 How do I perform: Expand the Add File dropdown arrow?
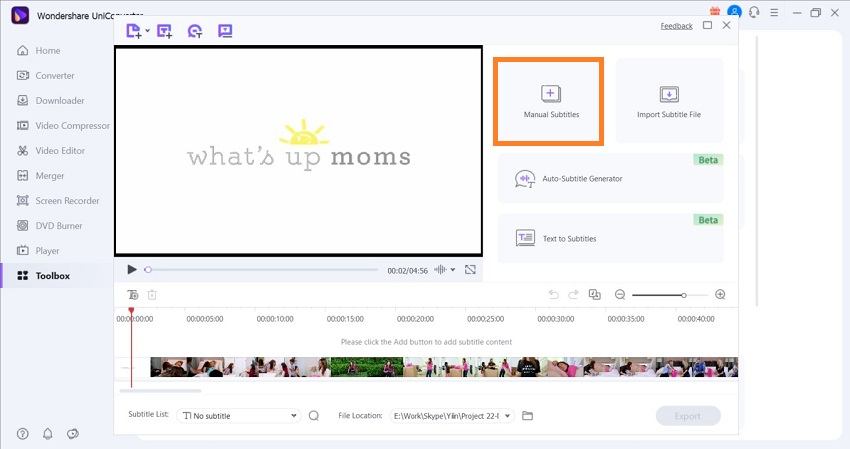pos(147,31)
